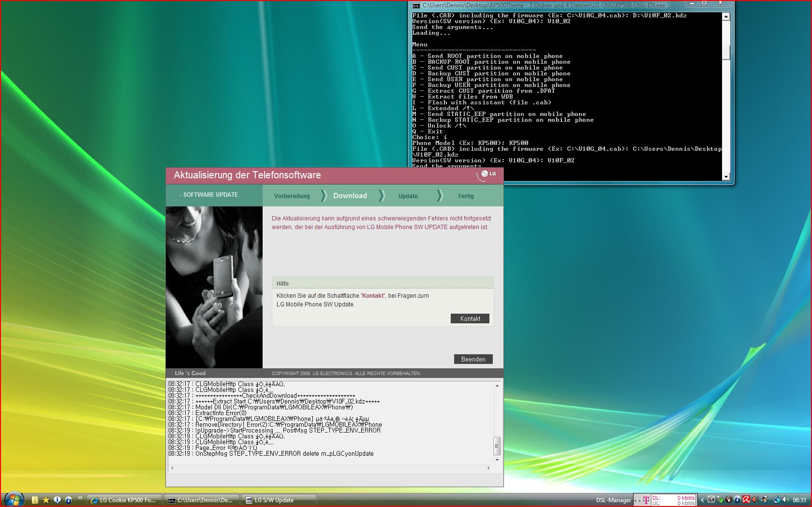Click console line 'I - Flash with assistant'
The height and width of the screenshot is (507, 812).
482,102
